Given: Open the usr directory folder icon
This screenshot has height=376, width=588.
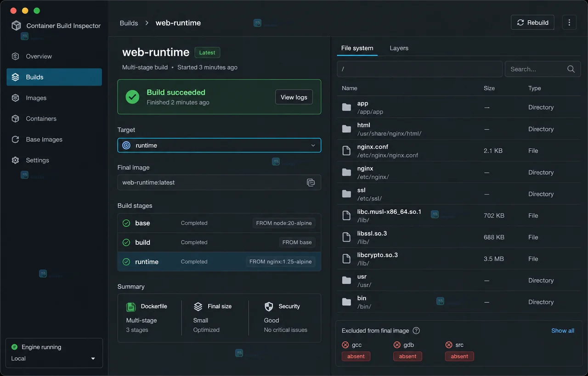Looking at the screenshot, I should pyautogui.click(x=347, y=281).
